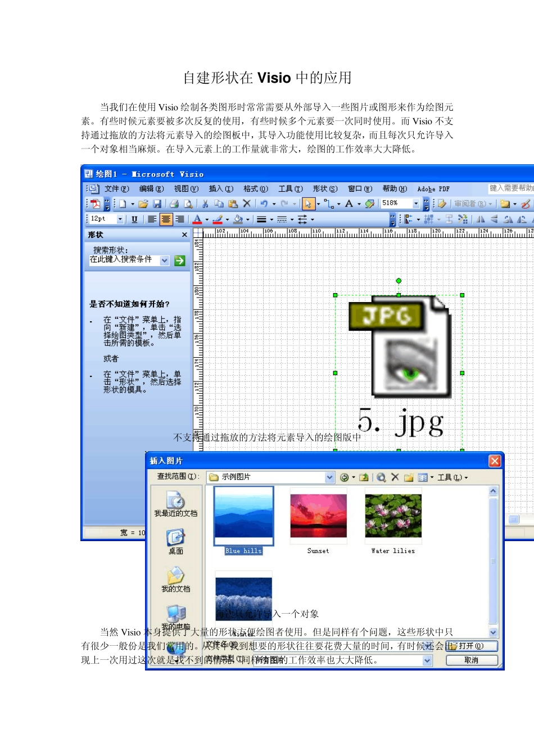Align text right in formatting toolbar
534x756 pixels.
tap(180, 219)
